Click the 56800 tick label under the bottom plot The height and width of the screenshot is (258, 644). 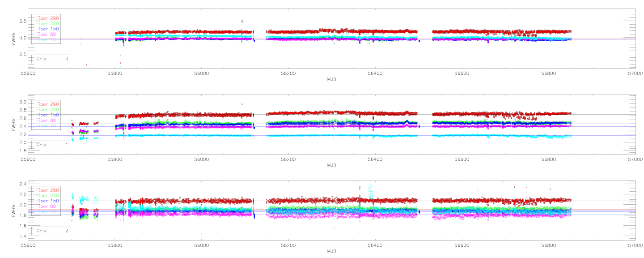click(x=548, y=245)
